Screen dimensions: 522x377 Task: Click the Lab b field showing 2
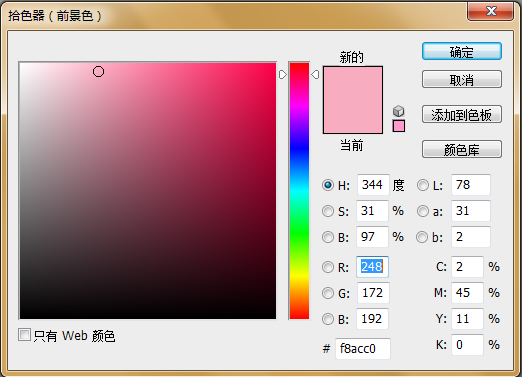[471, 237]
